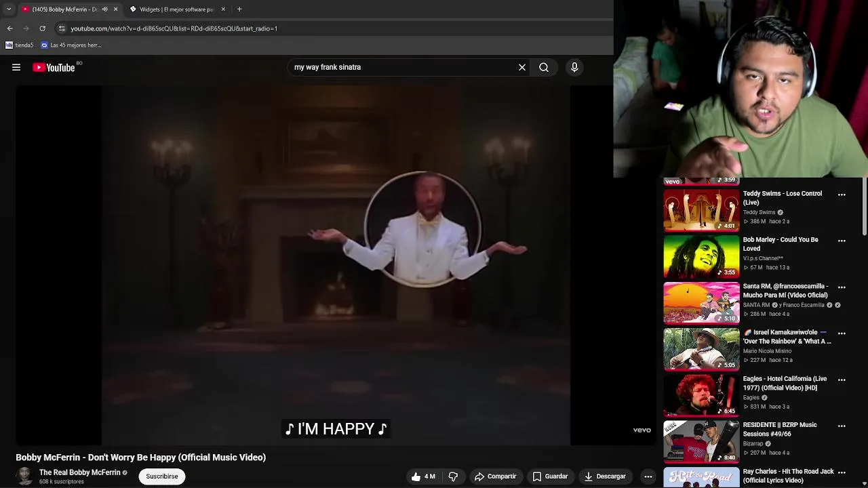This screenshot has width=868, height=488.
Task: Switch to Widgets software tab
Action: (x=176, y=9)
